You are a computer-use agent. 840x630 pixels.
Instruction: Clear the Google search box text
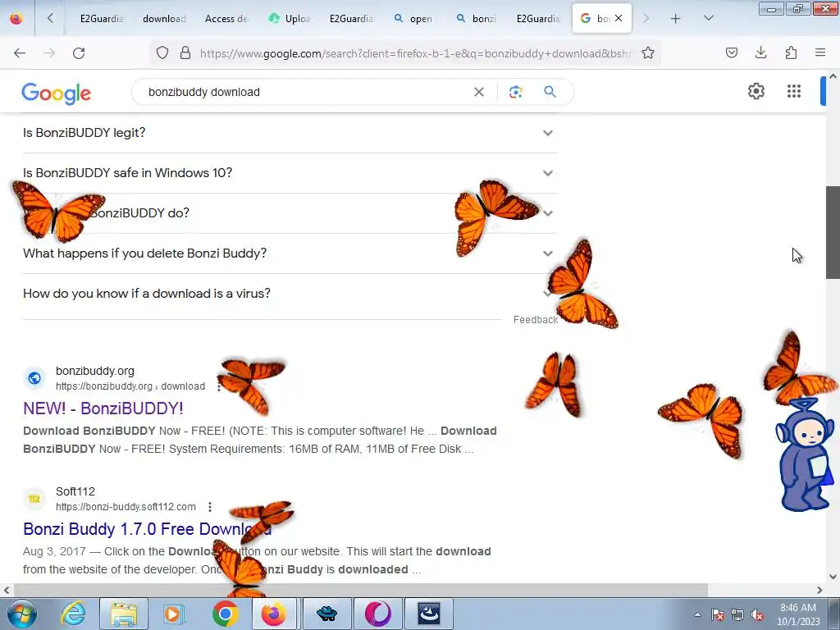479,92
